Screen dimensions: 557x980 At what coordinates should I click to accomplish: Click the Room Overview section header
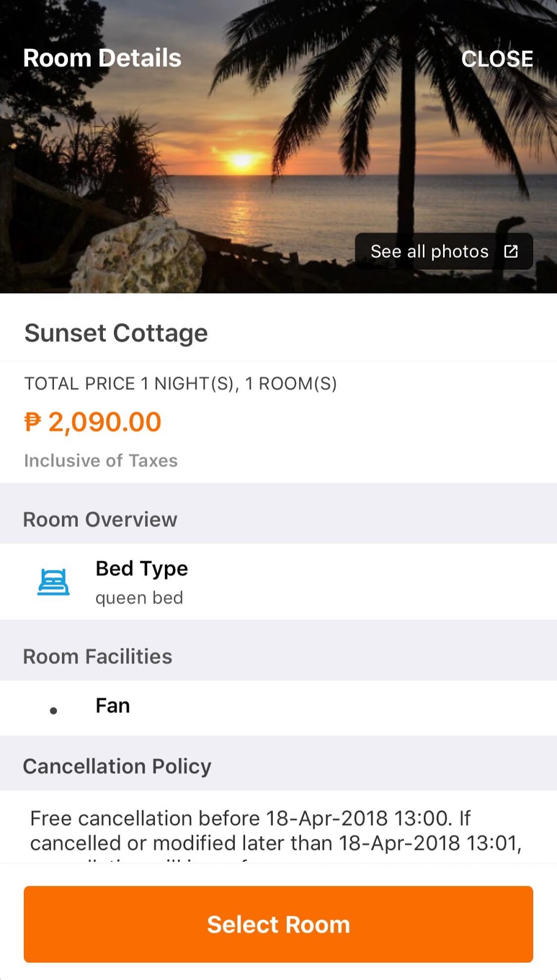pos(100,519)
